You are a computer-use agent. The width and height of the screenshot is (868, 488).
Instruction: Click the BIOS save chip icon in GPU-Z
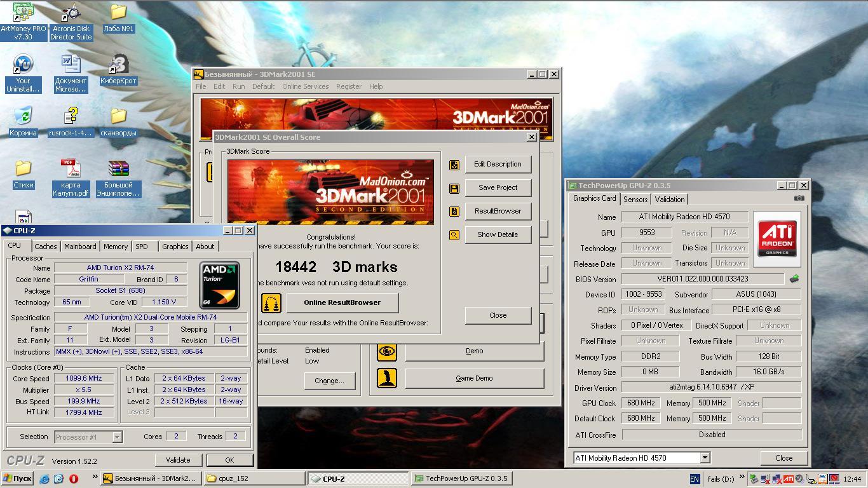[794, 278]
